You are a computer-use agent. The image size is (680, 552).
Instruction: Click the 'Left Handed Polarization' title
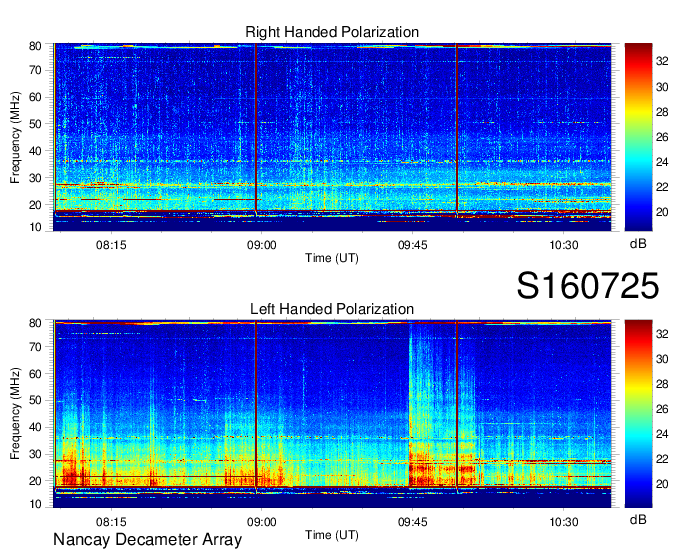[332, 309]
